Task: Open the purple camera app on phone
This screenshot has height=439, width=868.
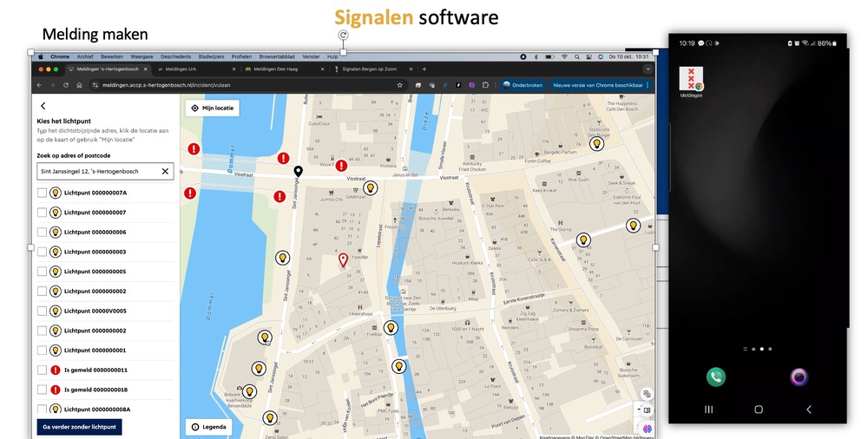Action: tap(799, 377)
